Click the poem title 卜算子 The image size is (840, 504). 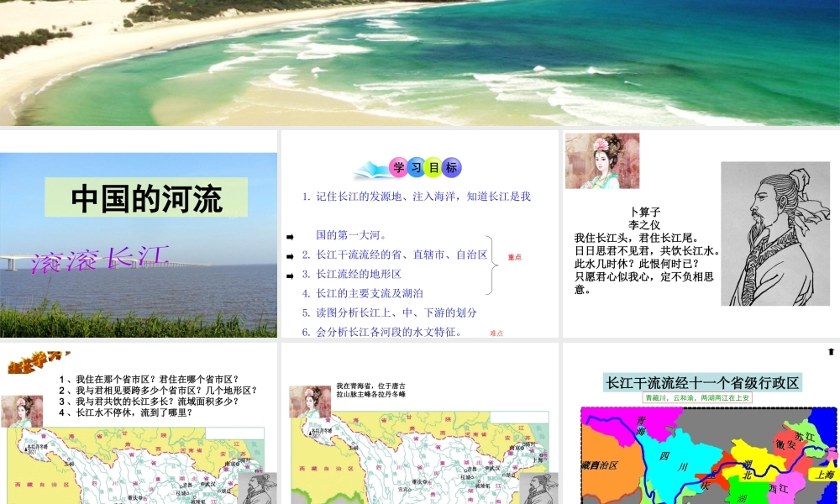click(644, 212)
